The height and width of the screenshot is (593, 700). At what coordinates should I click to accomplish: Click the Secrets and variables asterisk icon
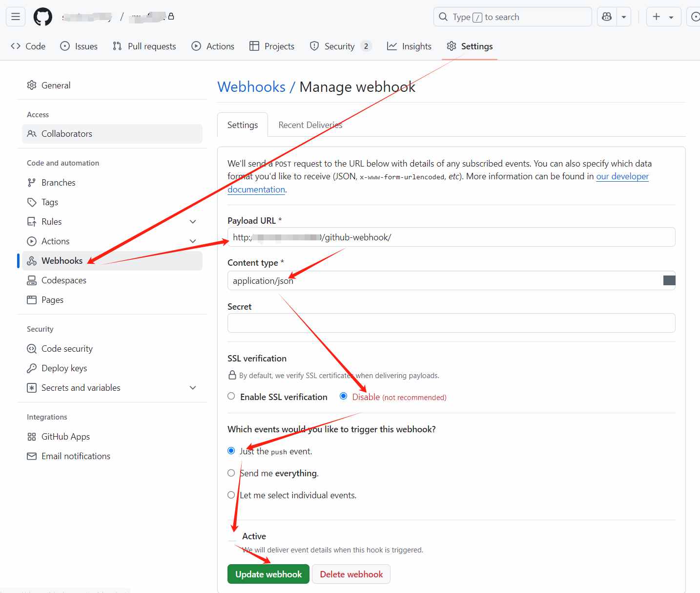click(x=32, y=388)
